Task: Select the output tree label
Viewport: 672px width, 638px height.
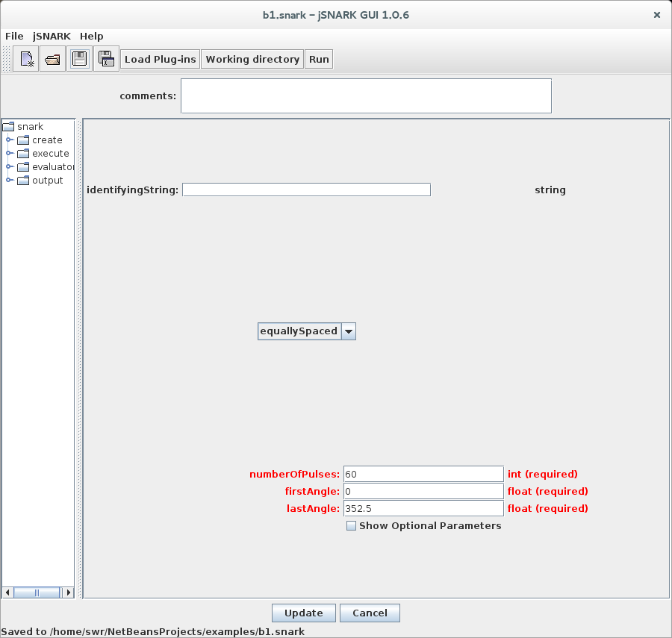Action: point(48,181)
